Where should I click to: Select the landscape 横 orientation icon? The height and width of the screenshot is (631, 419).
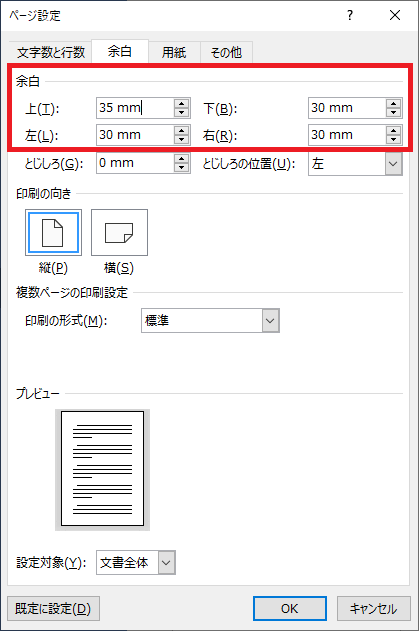pyautogui.click(x=119, y=232)
